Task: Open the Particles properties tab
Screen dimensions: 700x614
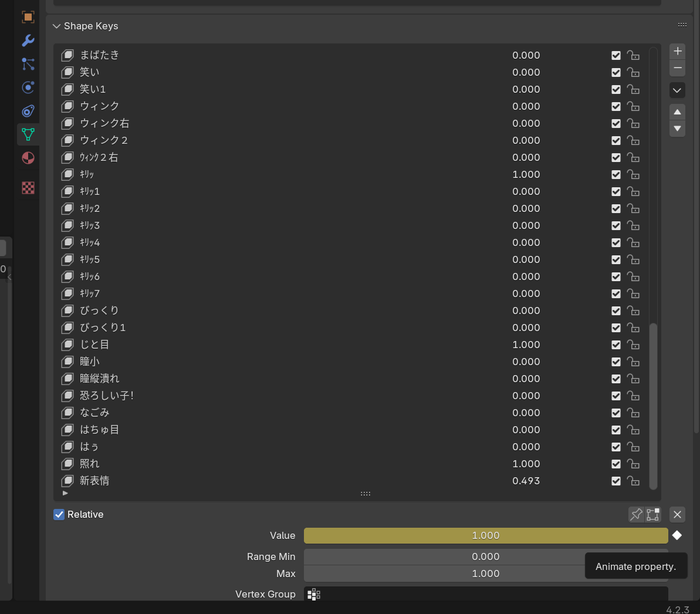Action: [x=28, y=65]
